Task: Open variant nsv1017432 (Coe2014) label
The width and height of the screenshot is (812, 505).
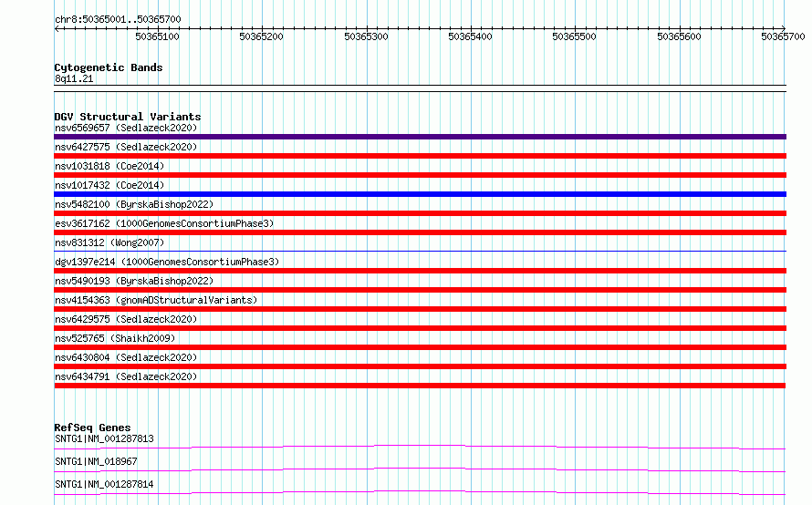Action: [109, 185]
